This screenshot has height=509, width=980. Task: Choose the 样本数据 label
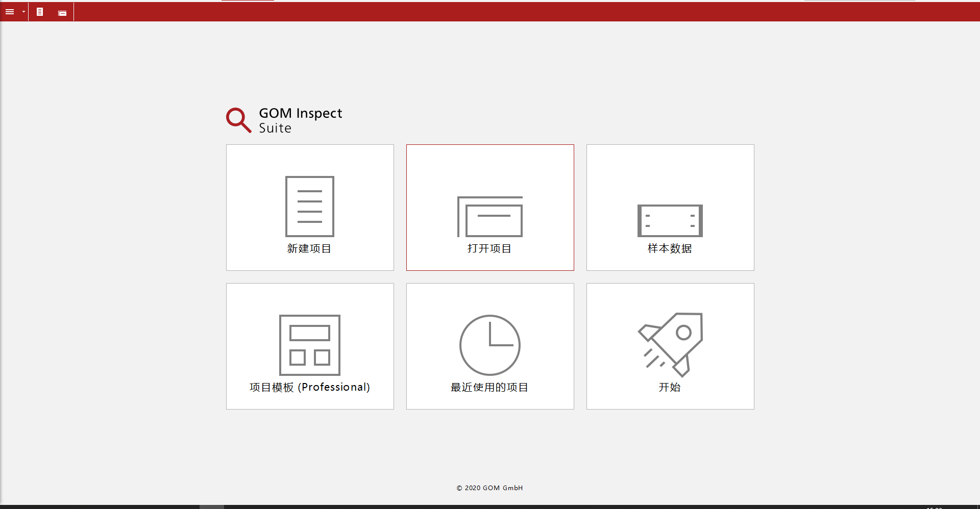pos(670,248)
